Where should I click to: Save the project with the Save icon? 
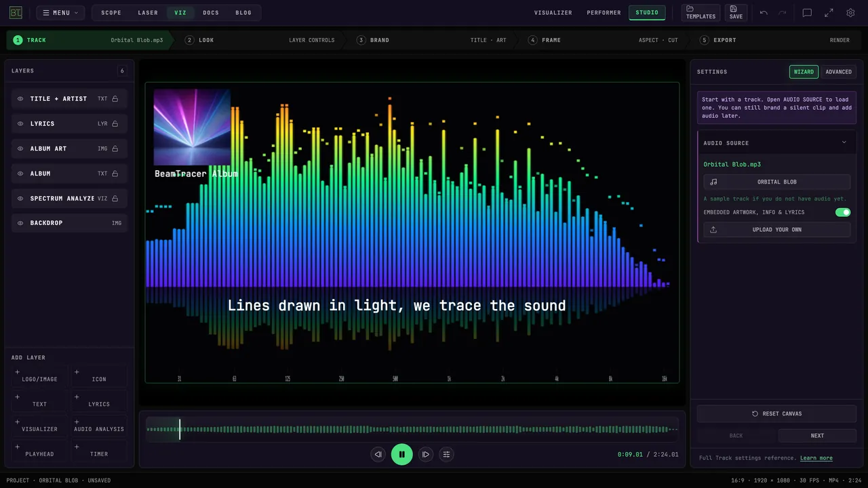736,12
